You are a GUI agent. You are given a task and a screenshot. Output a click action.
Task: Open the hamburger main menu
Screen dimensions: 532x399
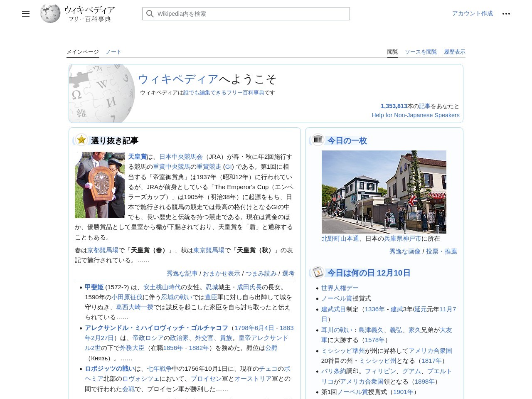(x=26, y=14)
